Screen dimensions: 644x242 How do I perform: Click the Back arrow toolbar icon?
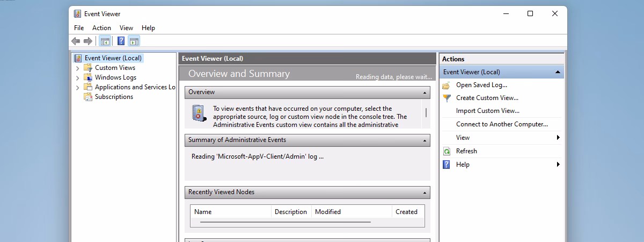pos(76,41)
